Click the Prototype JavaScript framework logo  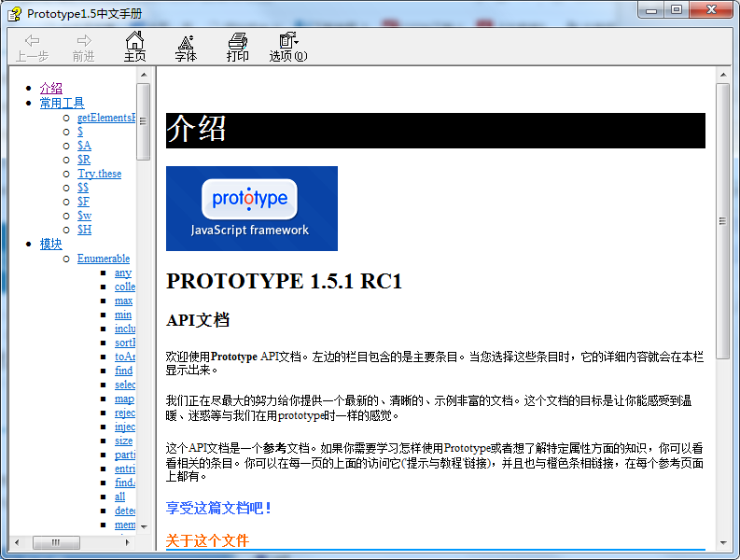point(251,208)
